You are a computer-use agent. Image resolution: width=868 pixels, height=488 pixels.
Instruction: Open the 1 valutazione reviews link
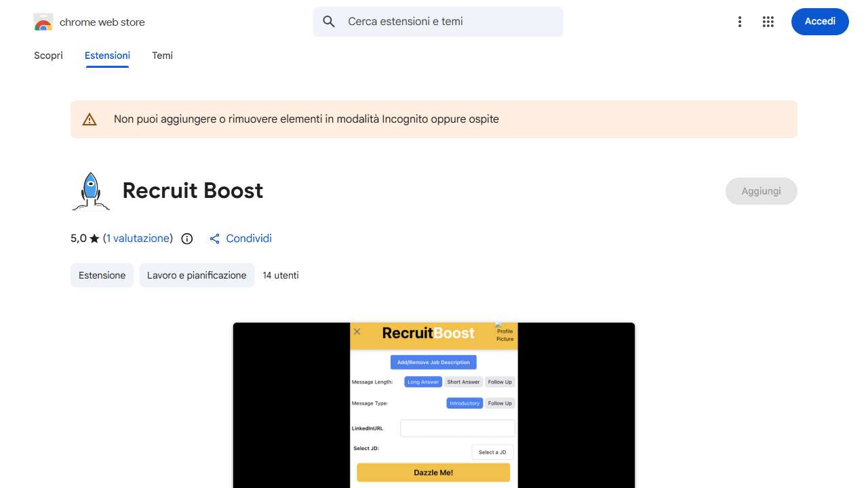point(138,239)
